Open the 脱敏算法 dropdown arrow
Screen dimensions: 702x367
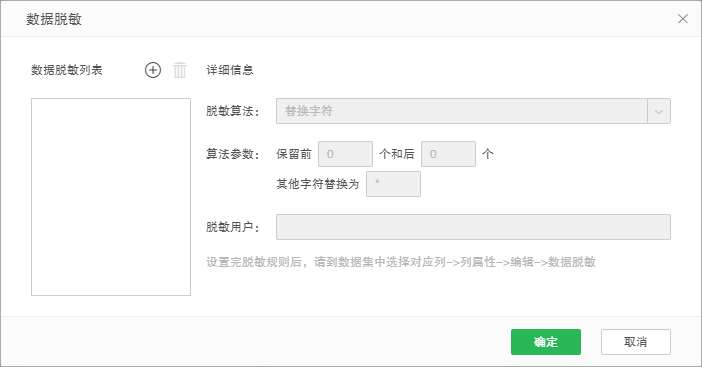pyautogui.click(x=659, y=111)
